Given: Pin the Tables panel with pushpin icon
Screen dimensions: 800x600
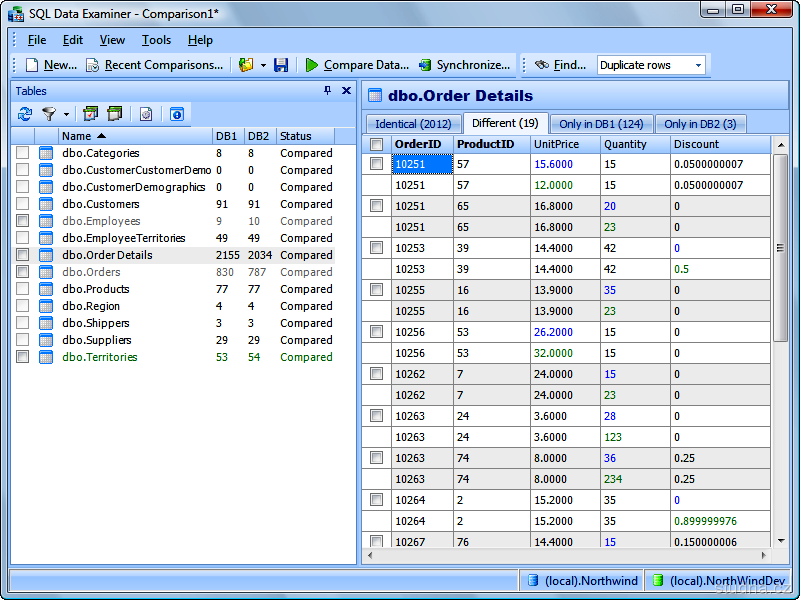Looking at the screenshot, I should pos(327,90).
